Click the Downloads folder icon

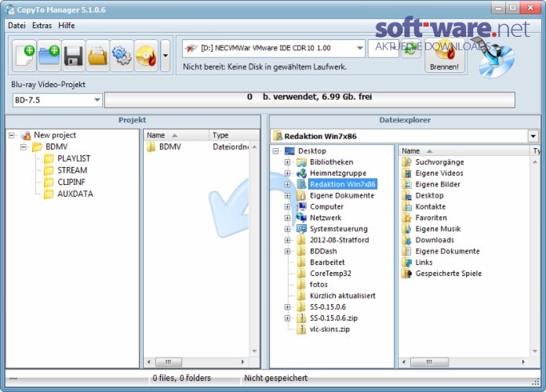click(x=406, y=240)
